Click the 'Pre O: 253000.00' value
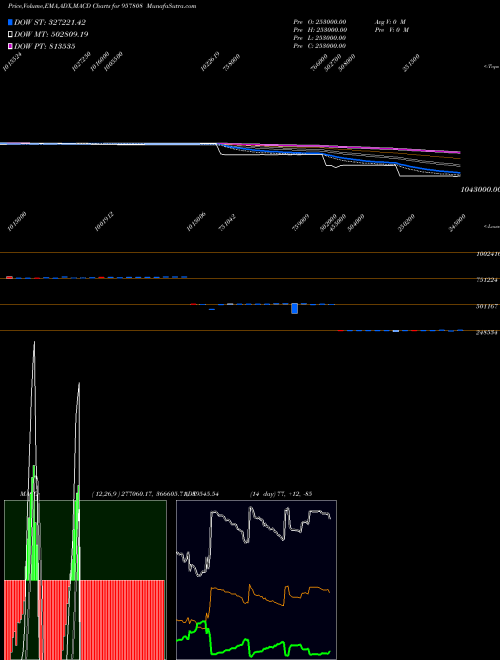Viewport: 500px width, 660px height. click(320, 21)
